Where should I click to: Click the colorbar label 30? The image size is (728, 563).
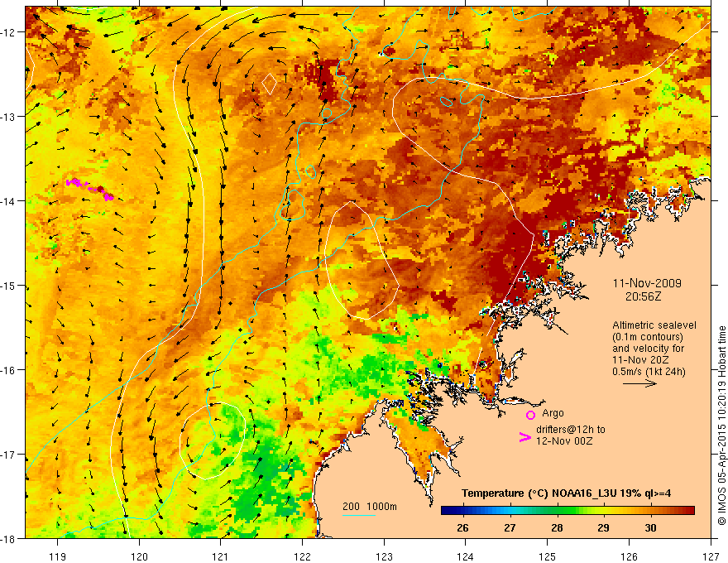650,527
